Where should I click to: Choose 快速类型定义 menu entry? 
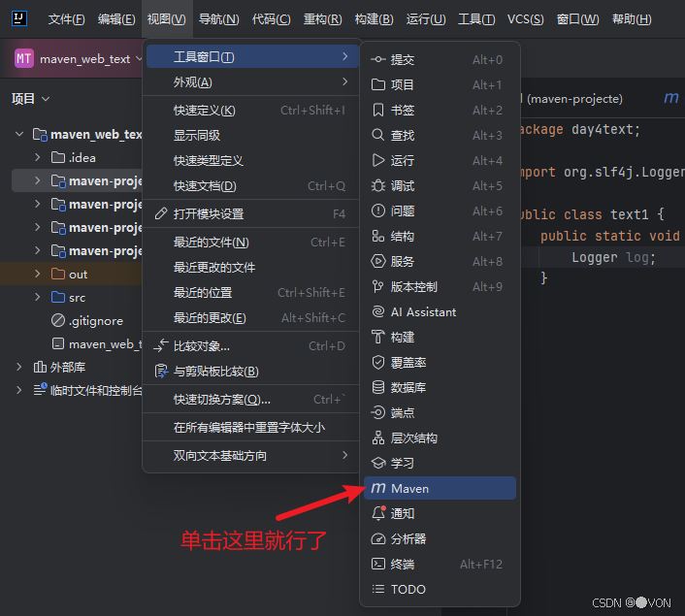tap(252, 160)
